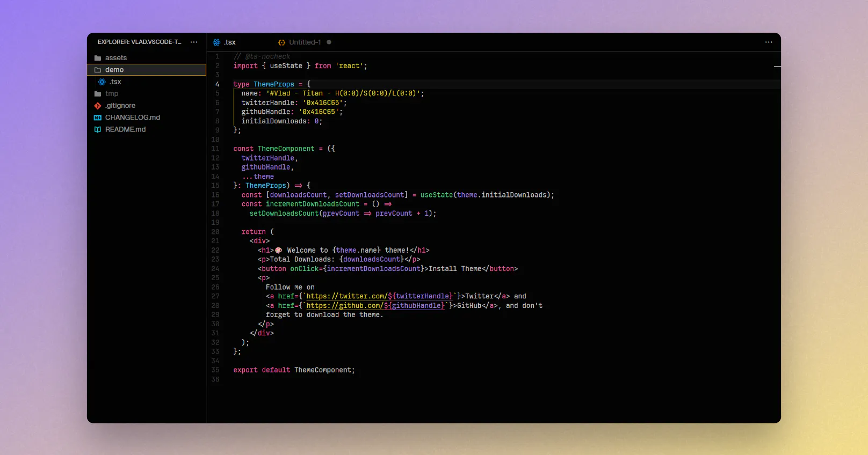The width and height of the screenshot is (868, 455).
Task: Click the React icon beside .tsx file
Action: tap(102, 82)
